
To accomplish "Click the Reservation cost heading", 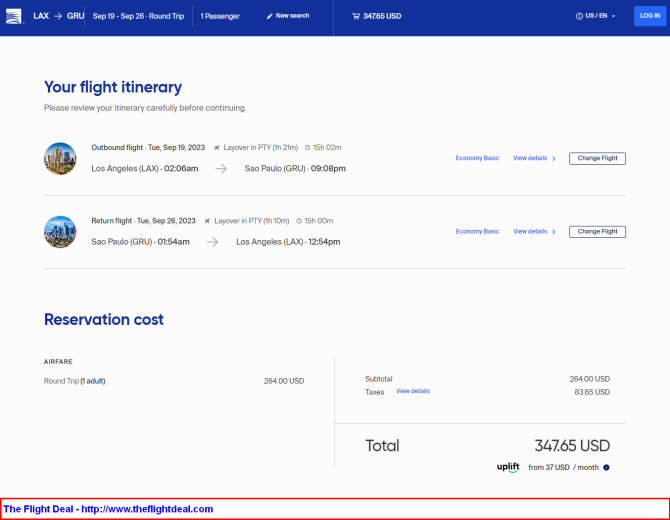I will coord(104,319).
